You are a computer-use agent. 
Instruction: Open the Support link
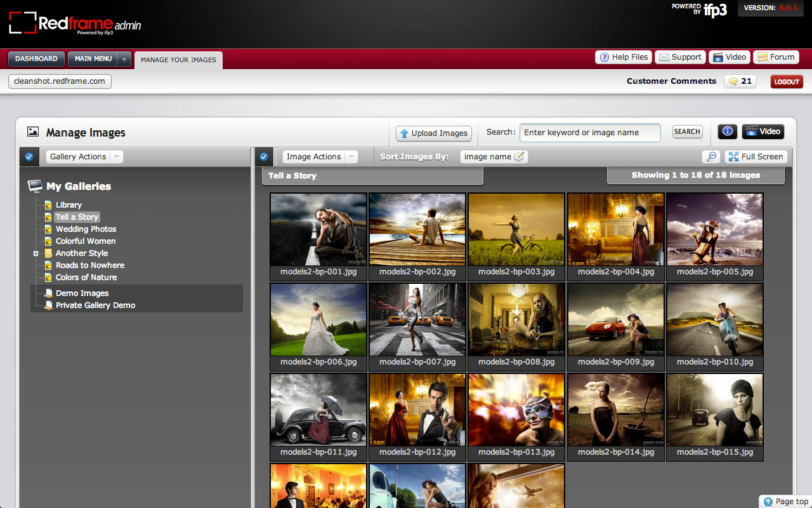pos(680,57)
